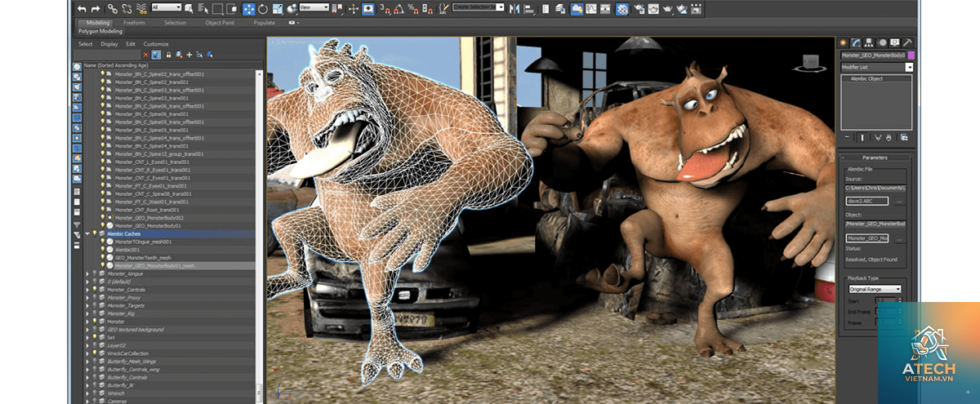Activate the Select and Scale tool

277,8
